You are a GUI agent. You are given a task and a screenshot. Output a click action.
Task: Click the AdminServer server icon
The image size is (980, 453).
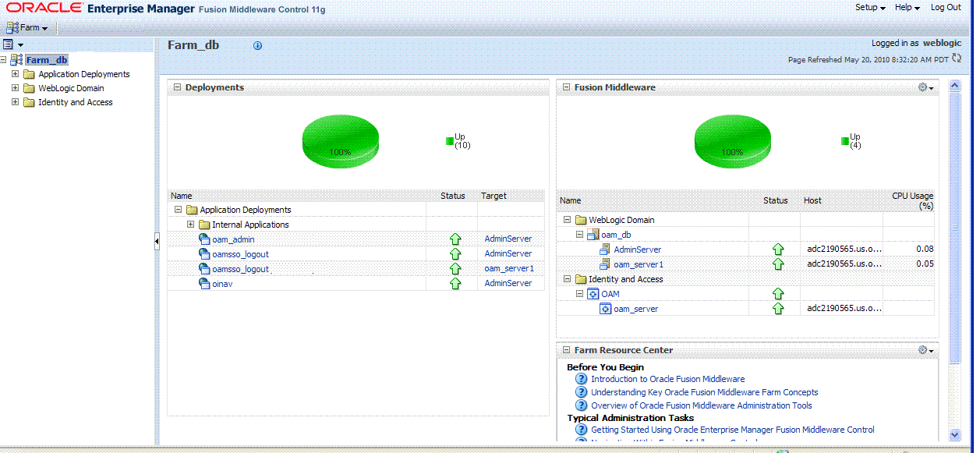pos(605,250)
